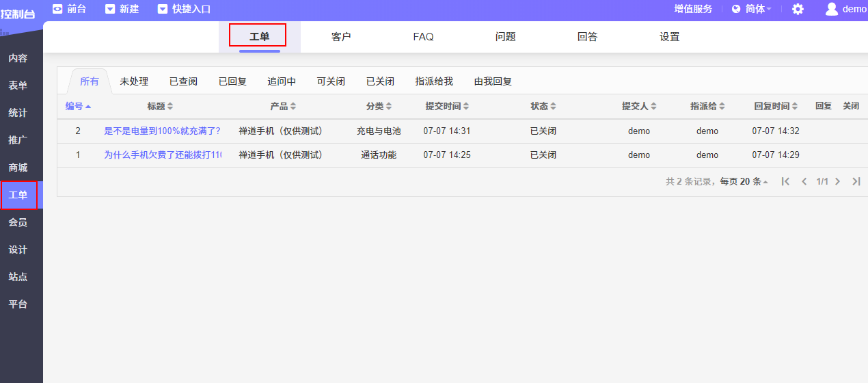Open the FAQ top navigation tab
This screenshot has width=868, height=383.
click(423, 37)
